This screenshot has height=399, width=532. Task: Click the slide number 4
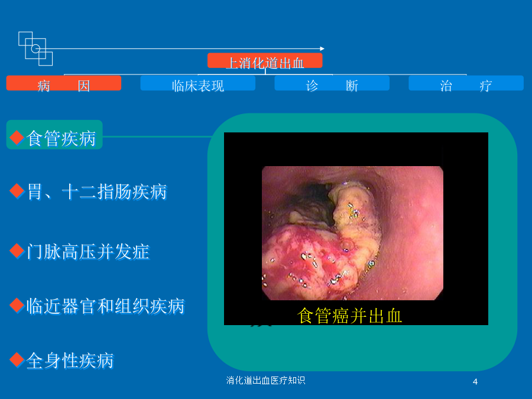click(475, 382)
